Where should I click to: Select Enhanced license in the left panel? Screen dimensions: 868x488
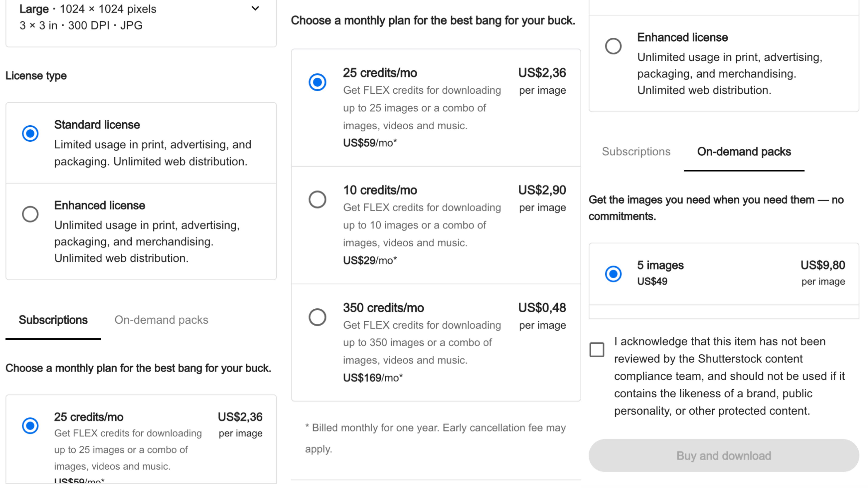click(x=30, y=214)
